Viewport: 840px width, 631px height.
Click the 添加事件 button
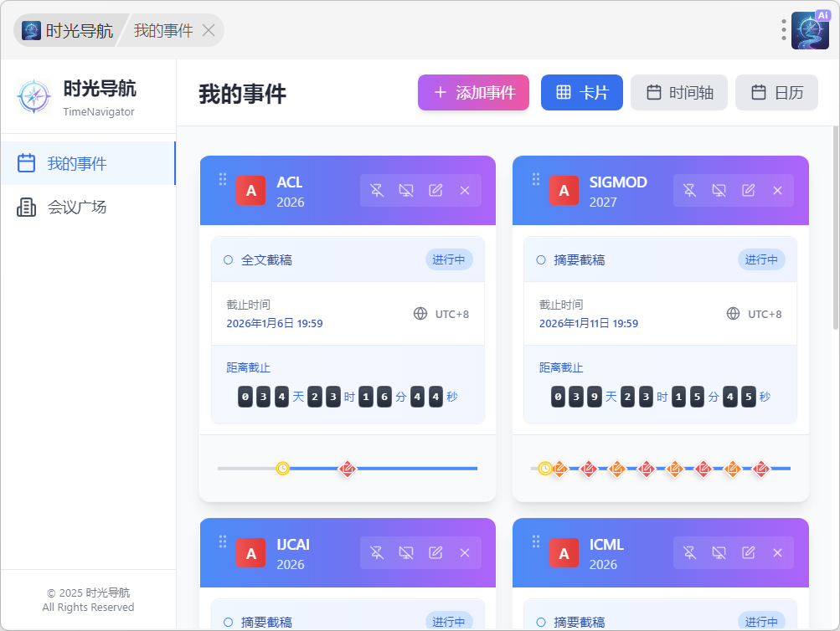click(x=473, y=93)
